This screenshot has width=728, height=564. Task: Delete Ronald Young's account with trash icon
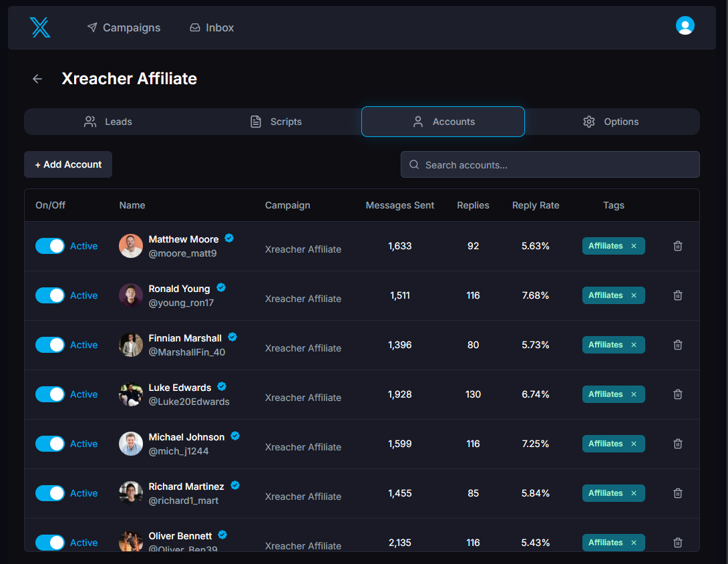(677, 295)
